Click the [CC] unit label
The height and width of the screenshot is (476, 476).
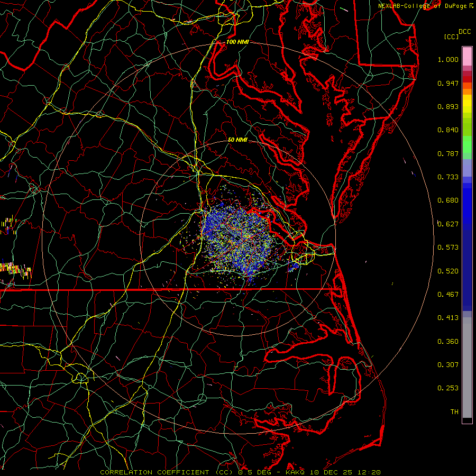point(451,36)
